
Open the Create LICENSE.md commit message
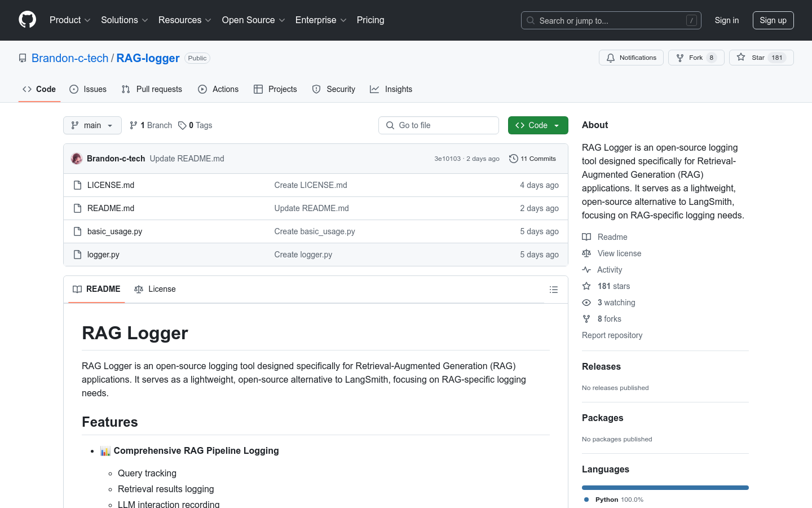point(311,185)
